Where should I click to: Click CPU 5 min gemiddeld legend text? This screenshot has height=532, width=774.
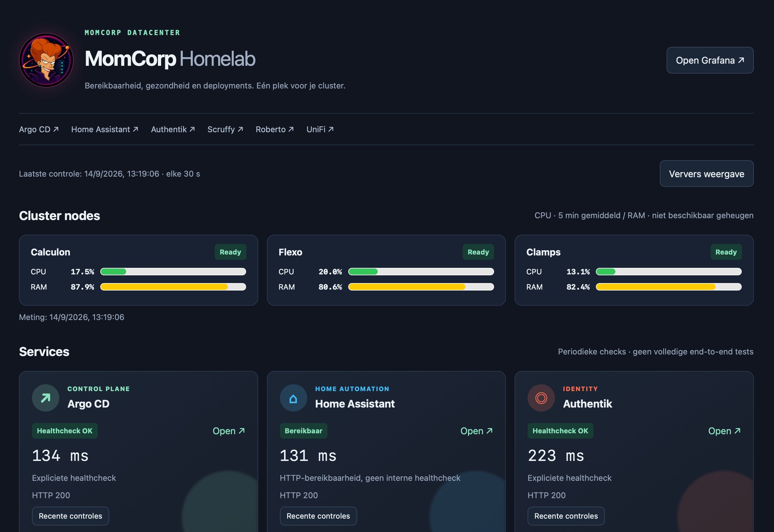[x=644, y=215]
